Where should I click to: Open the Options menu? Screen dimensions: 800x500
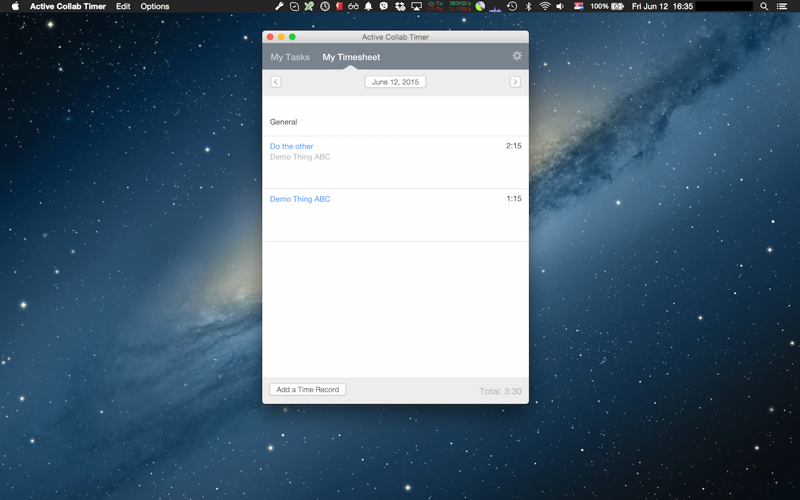pos(155,6)
